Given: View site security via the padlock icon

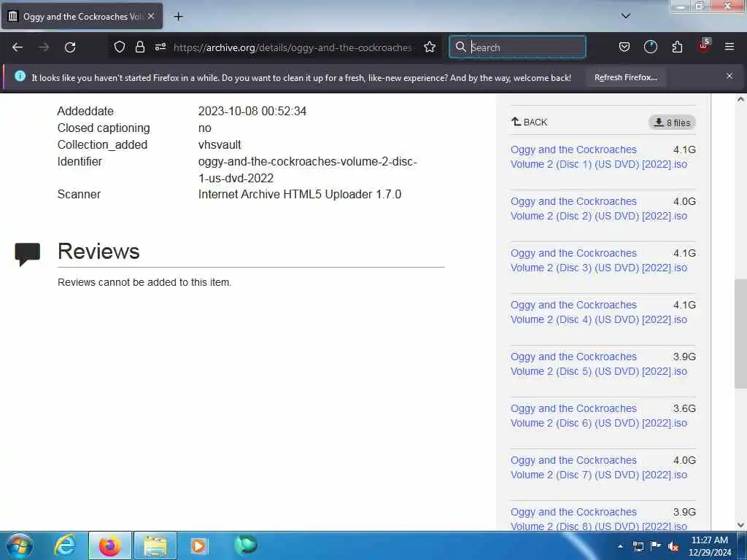Looking at the screenshot, I should pos(139,47).
